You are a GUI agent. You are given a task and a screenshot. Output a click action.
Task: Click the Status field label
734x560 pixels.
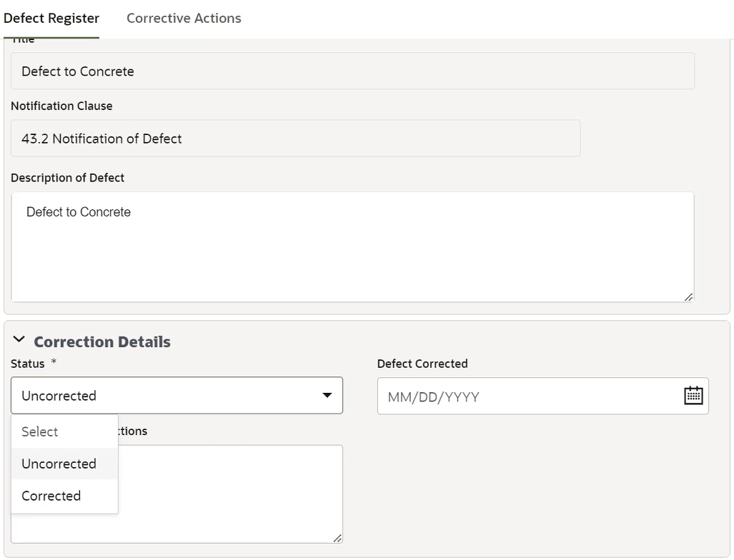(x=28, y=364)
